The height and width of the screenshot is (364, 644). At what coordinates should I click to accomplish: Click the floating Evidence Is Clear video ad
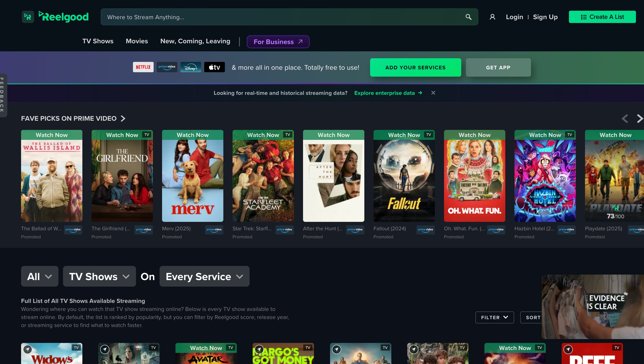coord(593,307)
